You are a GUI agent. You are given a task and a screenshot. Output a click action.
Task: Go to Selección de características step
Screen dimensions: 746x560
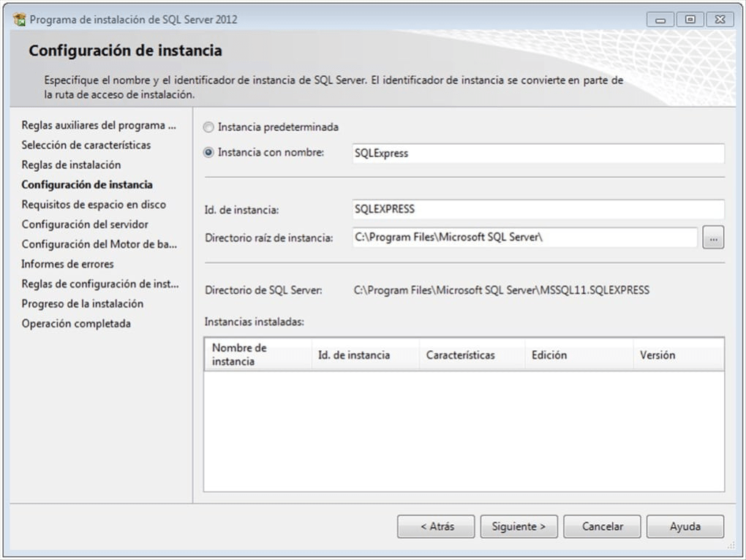coord(86,145)
